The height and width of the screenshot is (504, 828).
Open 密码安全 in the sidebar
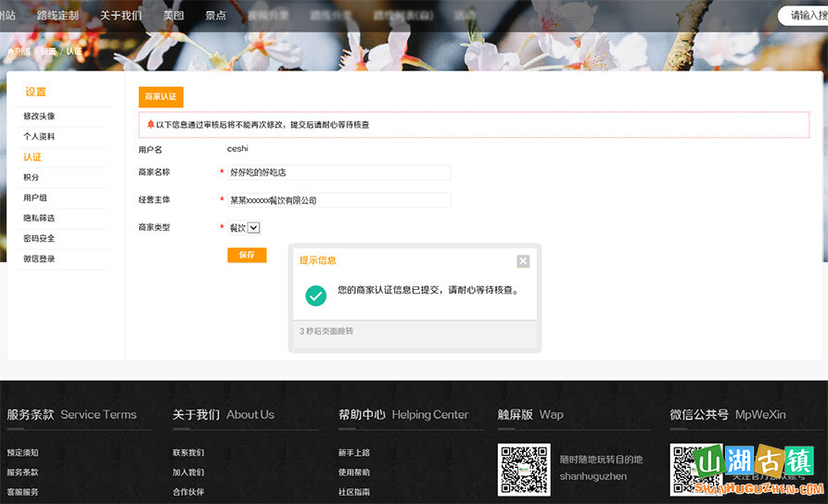pos(39,239)
